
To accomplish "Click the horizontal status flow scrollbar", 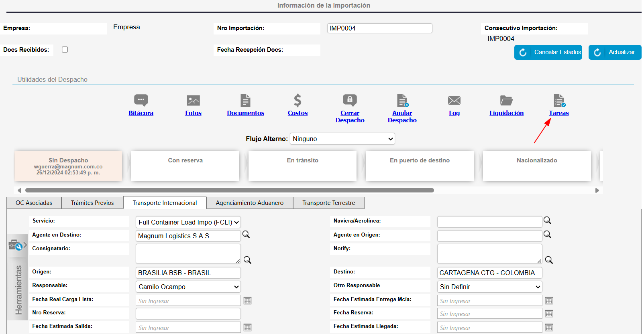I will tap(229, 190).
